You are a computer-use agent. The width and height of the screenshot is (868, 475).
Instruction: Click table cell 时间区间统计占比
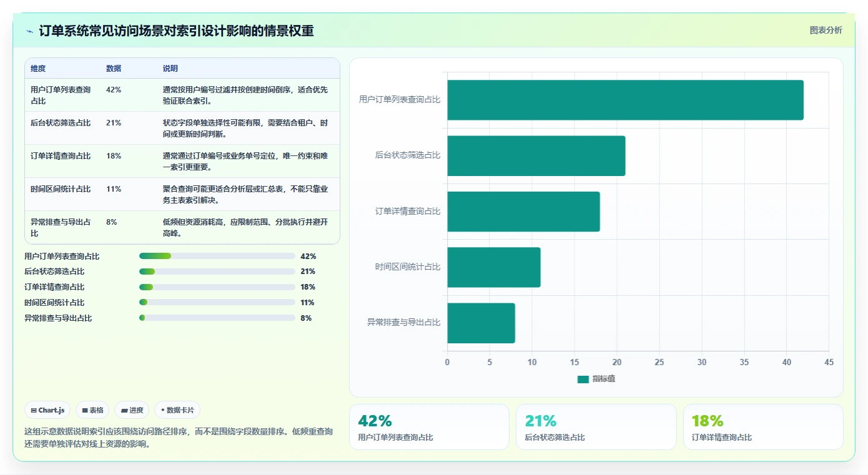[x=61, y=189]
